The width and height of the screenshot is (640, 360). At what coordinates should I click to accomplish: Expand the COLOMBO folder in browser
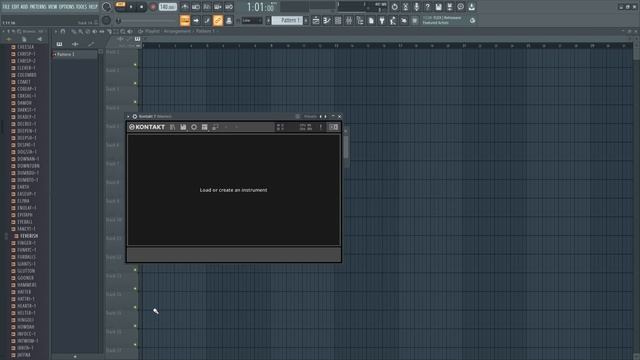(24, 75)
